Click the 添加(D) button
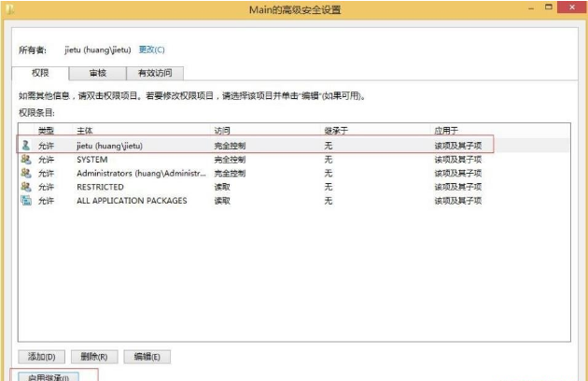Image resolution: width=588 pixels, height=381 pixels. coord(42,357)
